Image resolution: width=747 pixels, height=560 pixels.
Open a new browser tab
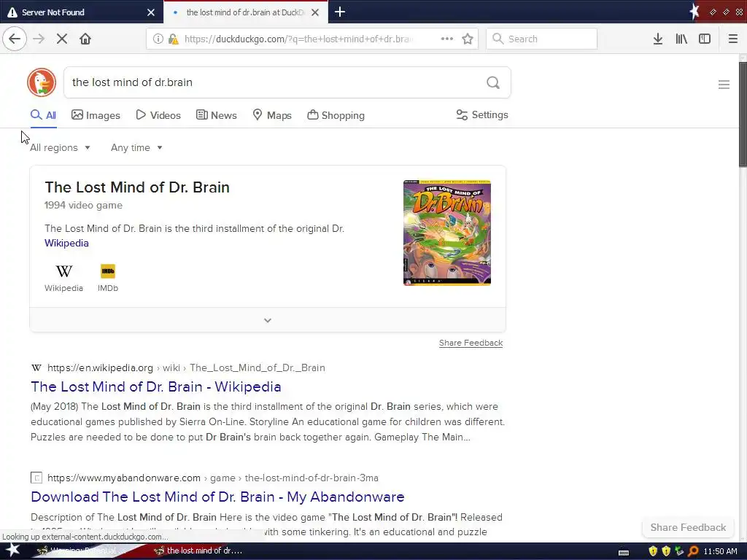(x=340, y=12)
